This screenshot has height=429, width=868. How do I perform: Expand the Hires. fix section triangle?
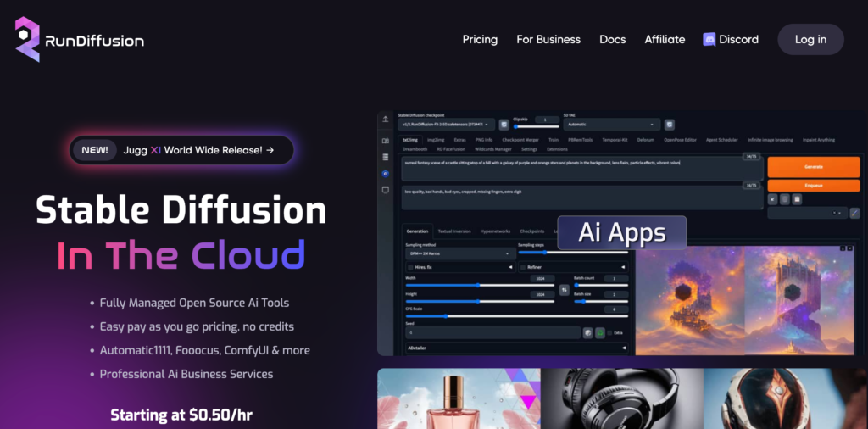point(510,267)
